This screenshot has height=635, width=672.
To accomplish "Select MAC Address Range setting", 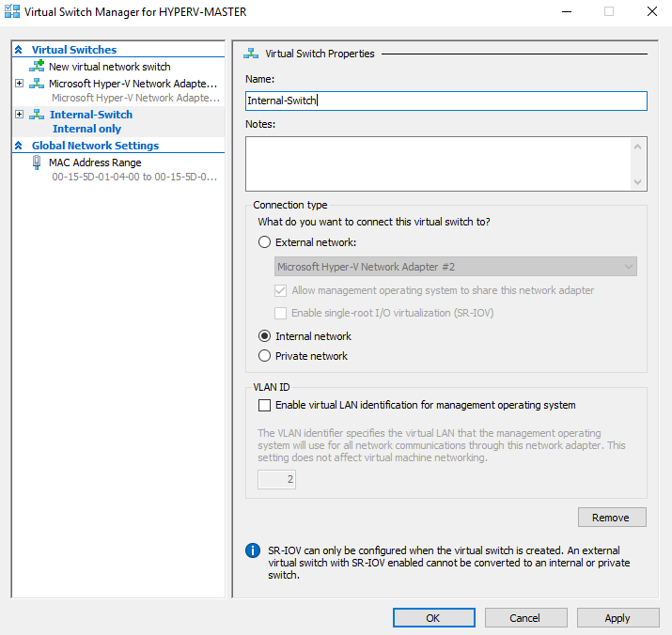I will pos(95,163).
